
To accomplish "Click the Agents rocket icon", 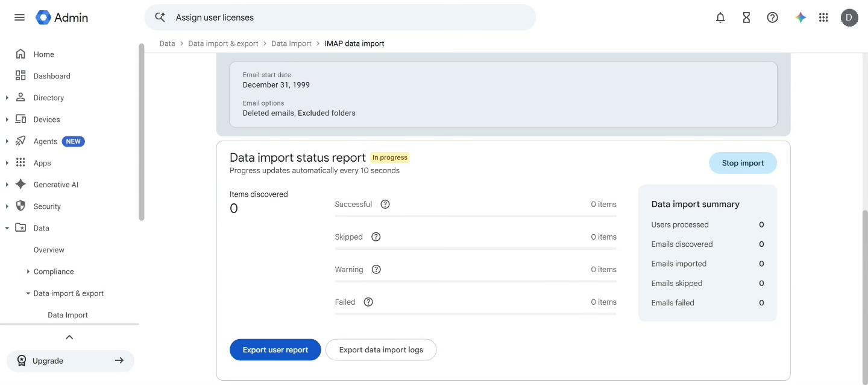I will pyautogui.click(x=20, y=141).
